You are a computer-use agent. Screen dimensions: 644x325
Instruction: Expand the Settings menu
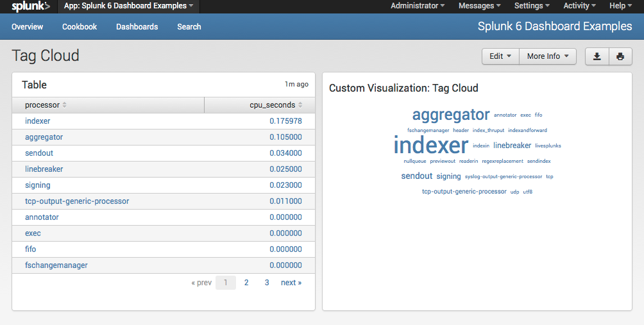tap(532, 6)
